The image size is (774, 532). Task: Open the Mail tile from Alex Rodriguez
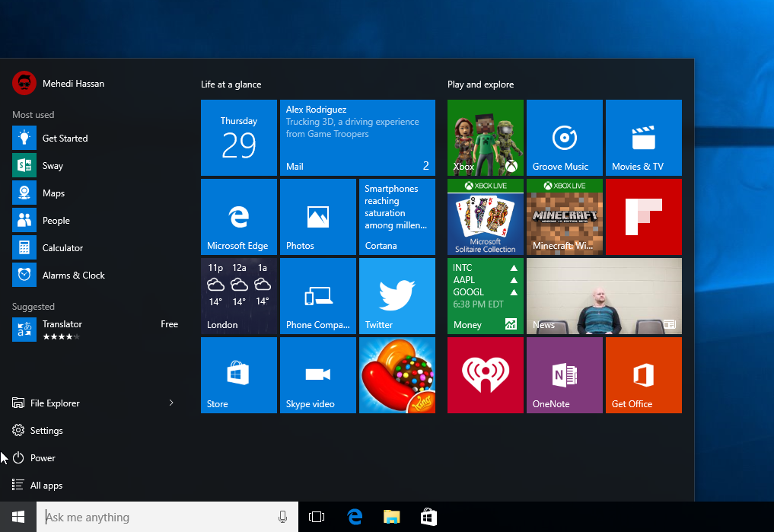[358, 138]
